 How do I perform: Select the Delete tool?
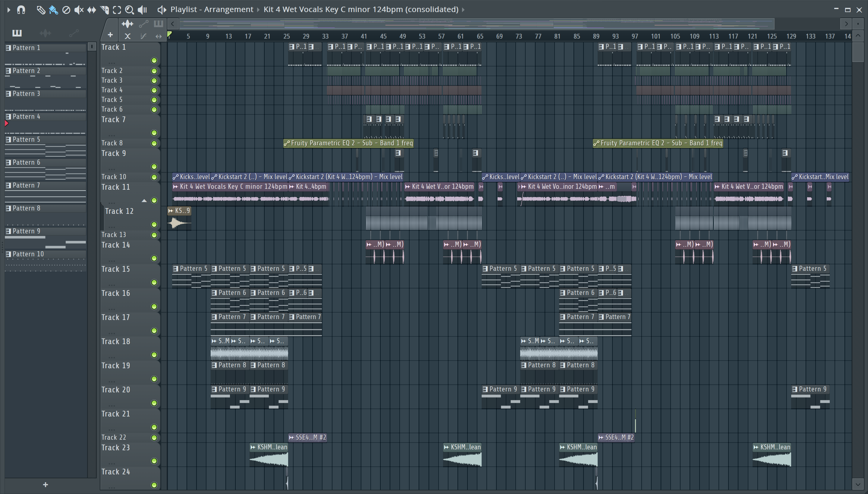pyautogui.click(x=66, y=10)
